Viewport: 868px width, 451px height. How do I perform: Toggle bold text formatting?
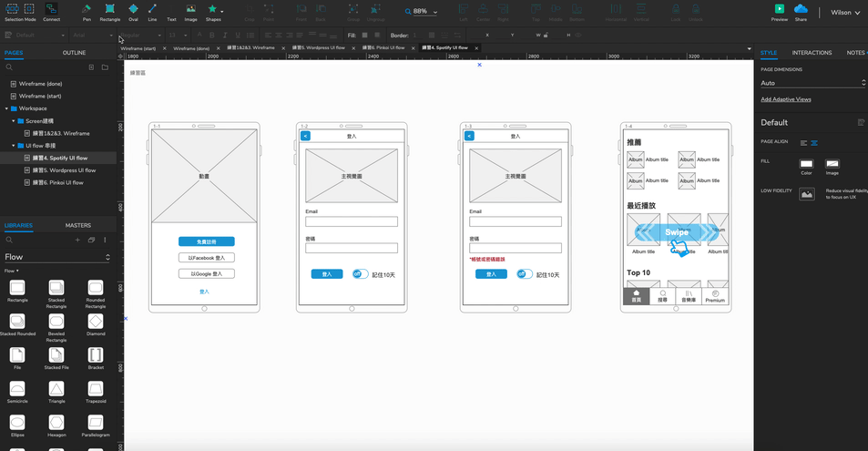click(x=211, y=35)
